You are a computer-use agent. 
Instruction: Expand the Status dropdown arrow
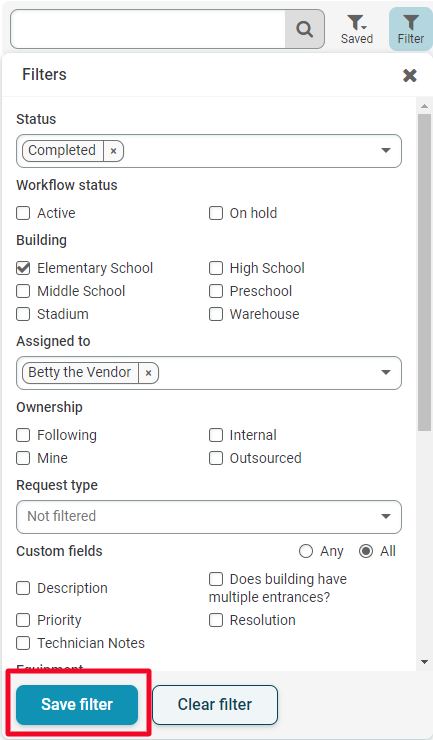pyautogui.click(x=386, y=151)
